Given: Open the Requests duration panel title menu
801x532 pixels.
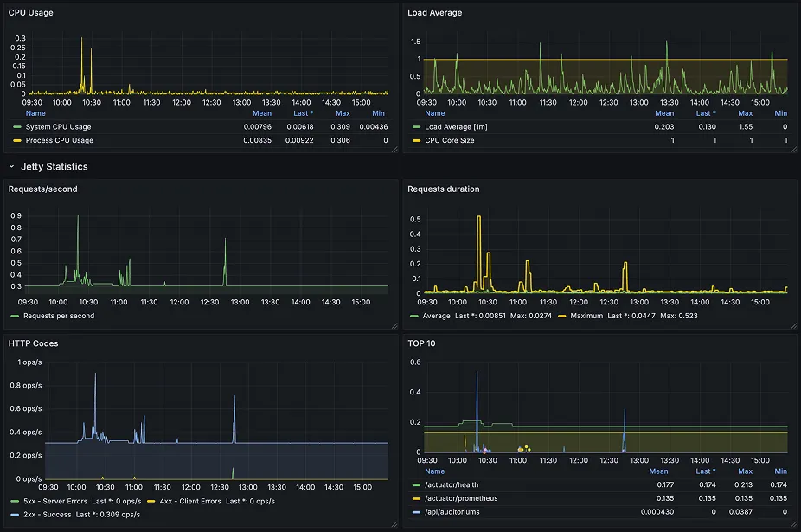Looking at the screenshot, I should coord(444,189).
